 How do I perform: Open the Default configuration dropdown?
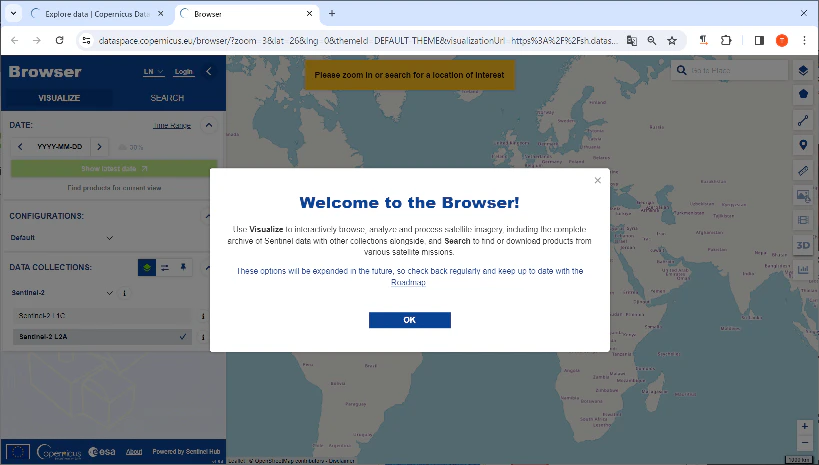tap(62, 238)
